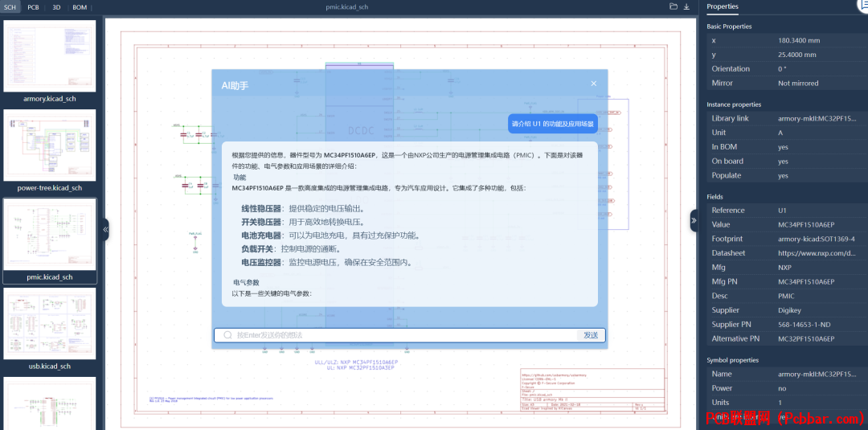Switch to the 3D tab
Viewport: 868px width, 430px height.
pyautogui.click(x=56, y=7)
